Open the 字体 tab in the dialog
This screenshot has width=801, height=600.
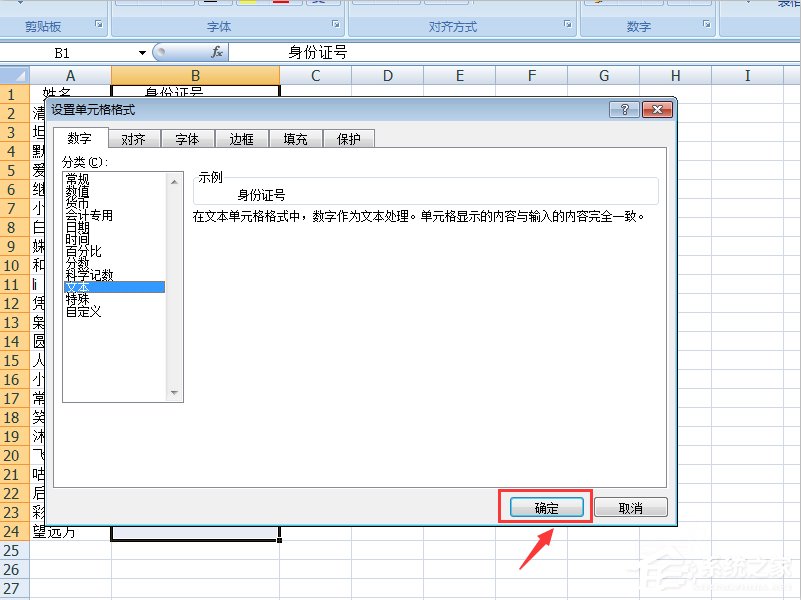[x=187, y=139]
